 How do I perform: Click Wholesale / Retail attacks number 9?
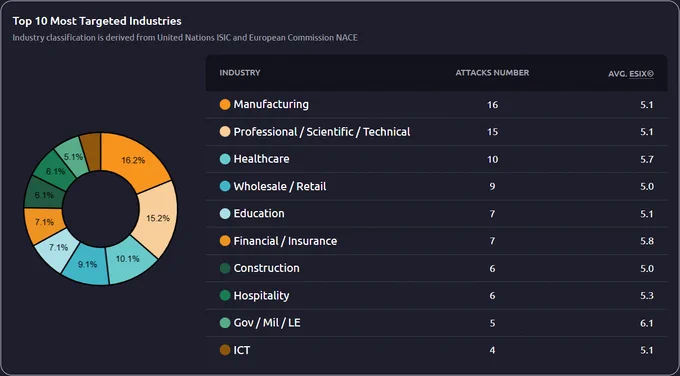tap(492, 187)
